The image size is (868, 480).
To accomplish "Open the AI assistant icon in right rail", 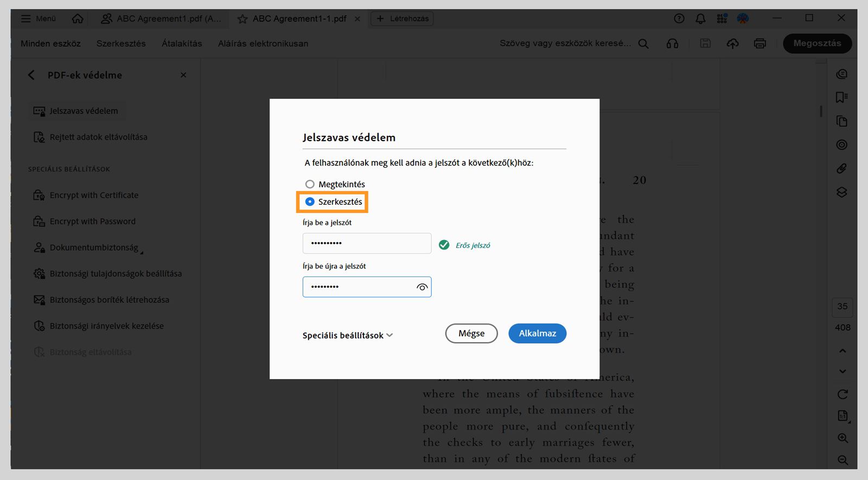I will [842, 74].
